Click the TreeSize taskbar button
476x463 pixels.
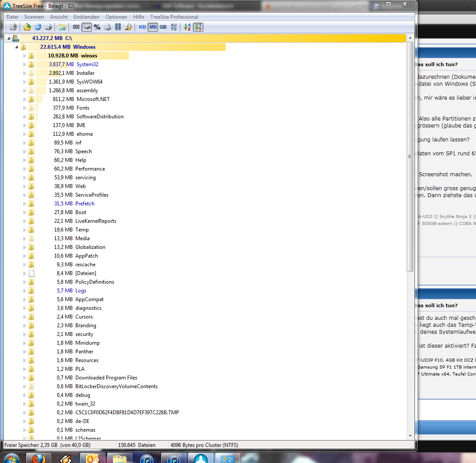coord(201,458)
